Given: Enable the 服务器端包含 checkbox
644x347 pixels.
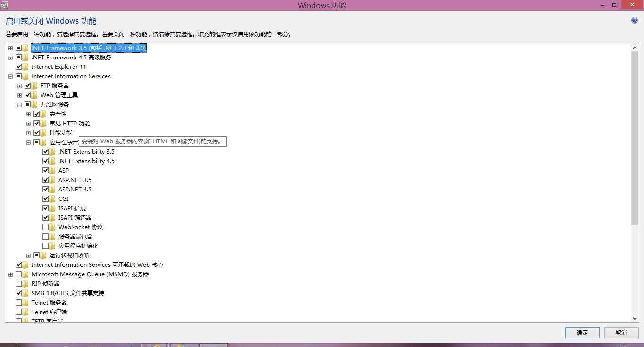Looking at the screenshot, I should (x=46, y=236).
